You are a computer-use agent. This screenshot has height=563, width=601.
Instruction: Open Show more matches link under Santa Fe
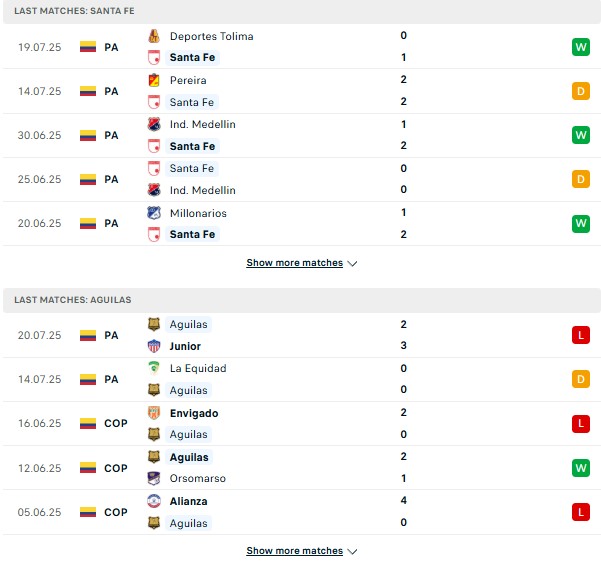294,263
